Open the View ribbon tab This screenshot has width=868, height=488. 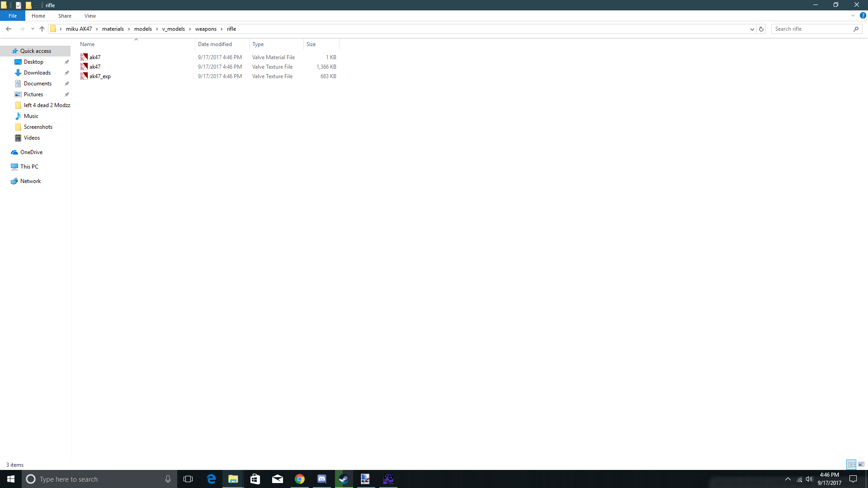click(x=90, y=16)
